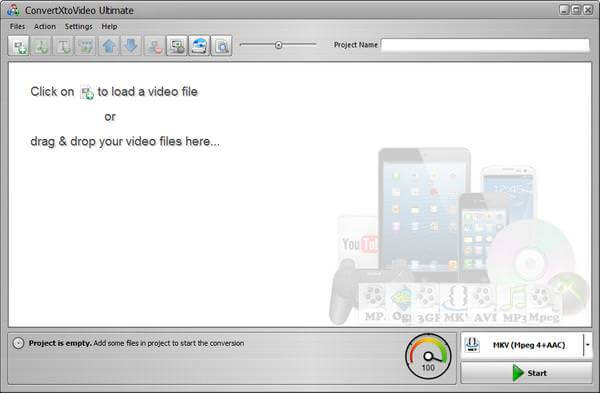The width and height of the screenshot is (600, 393).
Task: Click the round status icon beside 'Project is empty'
Action: [x=18, y=343]
